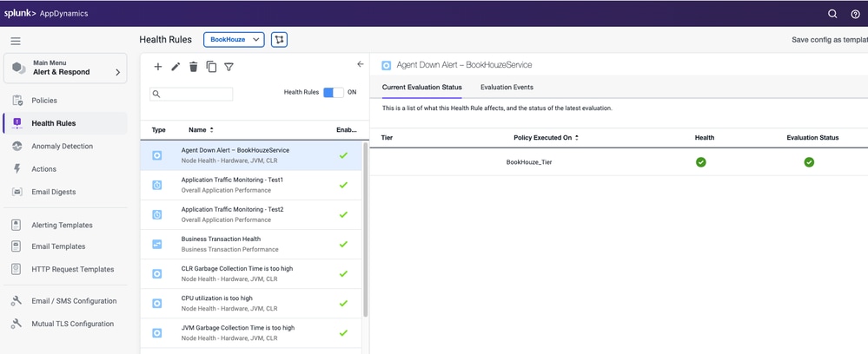This screenshot has height=354, width=868.
Task: Click the HTTP Request Templates icon
Action: click(x=17, y=269)
